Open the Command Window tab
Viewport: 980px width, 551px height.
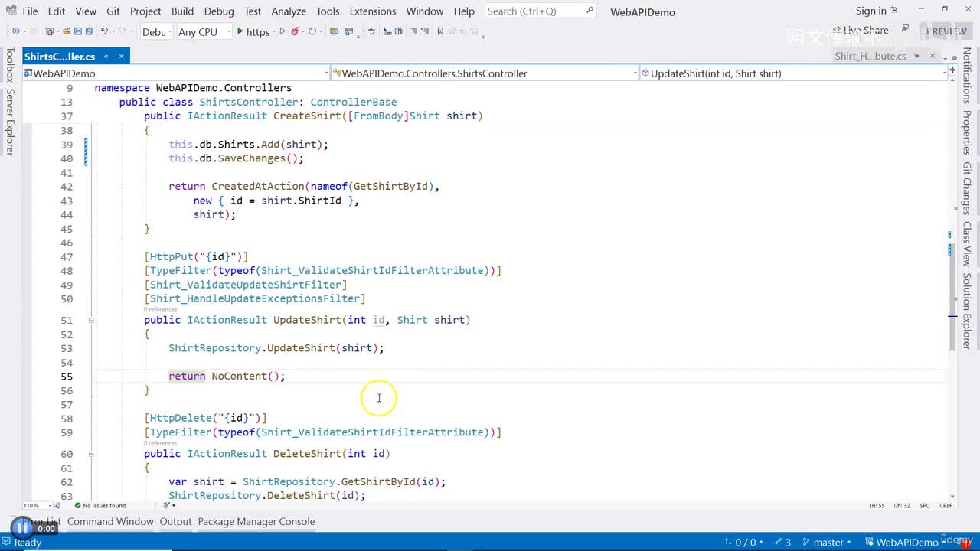[x=110, y=521]
